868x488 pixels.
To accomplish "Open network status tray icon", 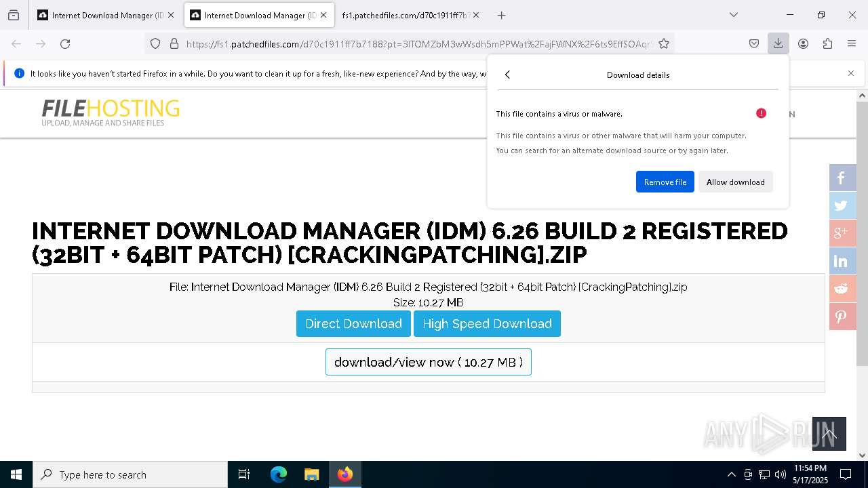I will click(x=764, y=474).
